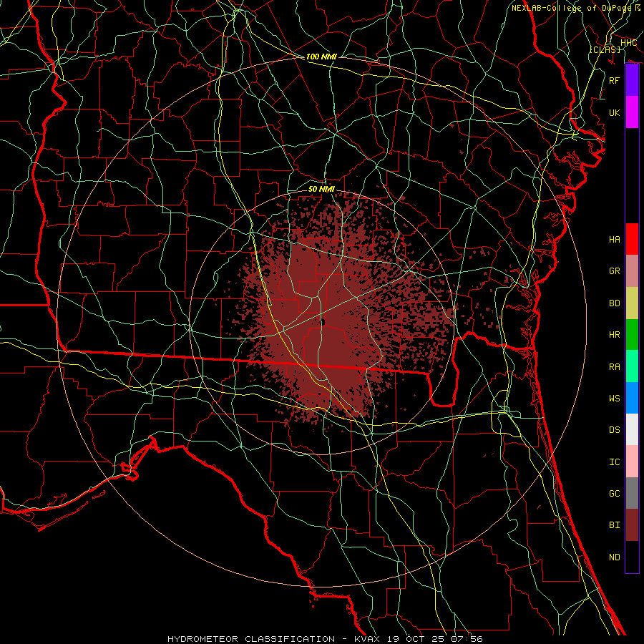This screenshot has height=644, width=644.
Task: Click the HR green legend swatch
Action: [x=632, y=334]
